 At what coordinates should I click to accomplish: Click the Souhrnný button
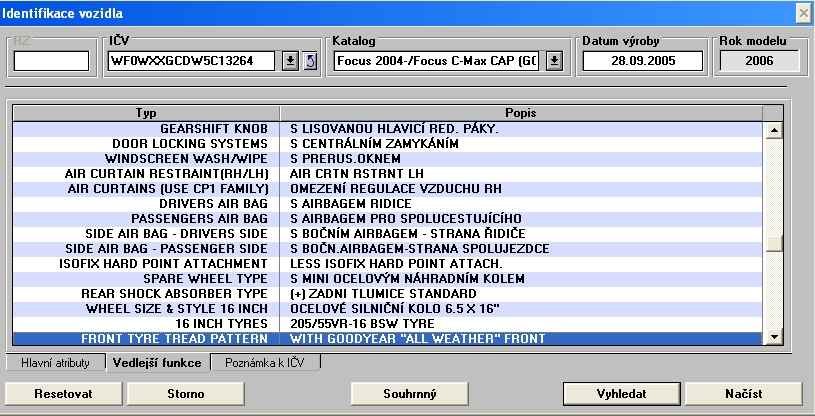[410, 393]
